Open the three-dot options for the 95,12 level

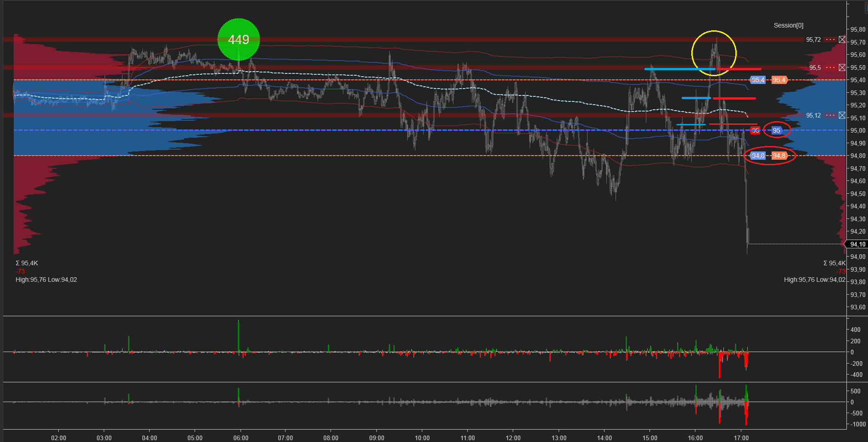point(830,115)
